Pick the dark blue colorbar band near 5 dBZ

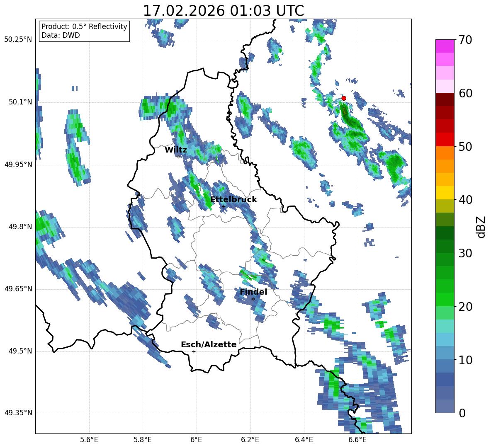pyautogui.click(x=445, y=379)
